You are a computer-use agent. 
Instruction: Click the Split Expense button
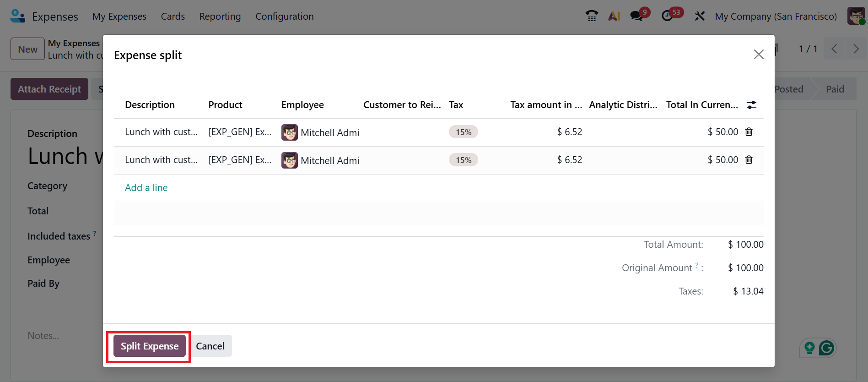click(150, 346)
